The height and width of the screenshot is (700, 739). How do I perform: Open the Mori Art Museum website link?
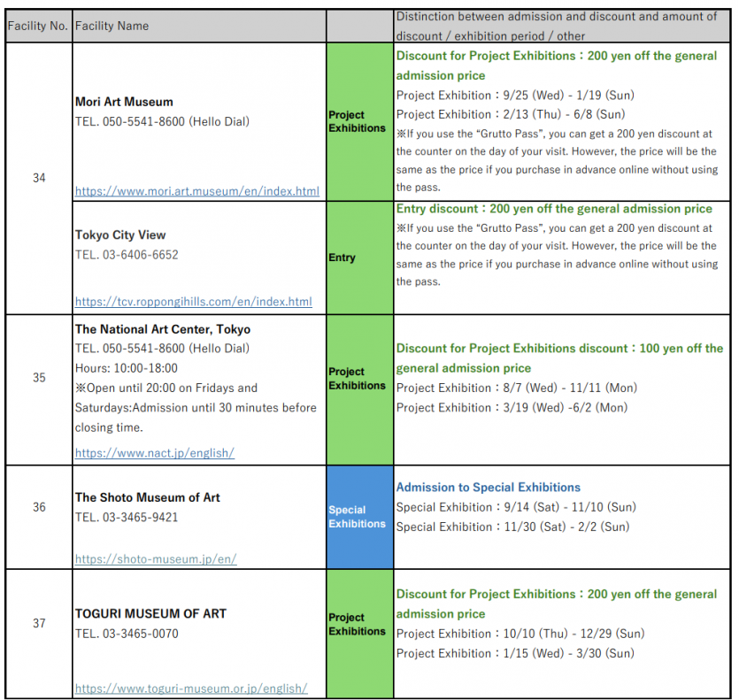click(x=197, y=191)
